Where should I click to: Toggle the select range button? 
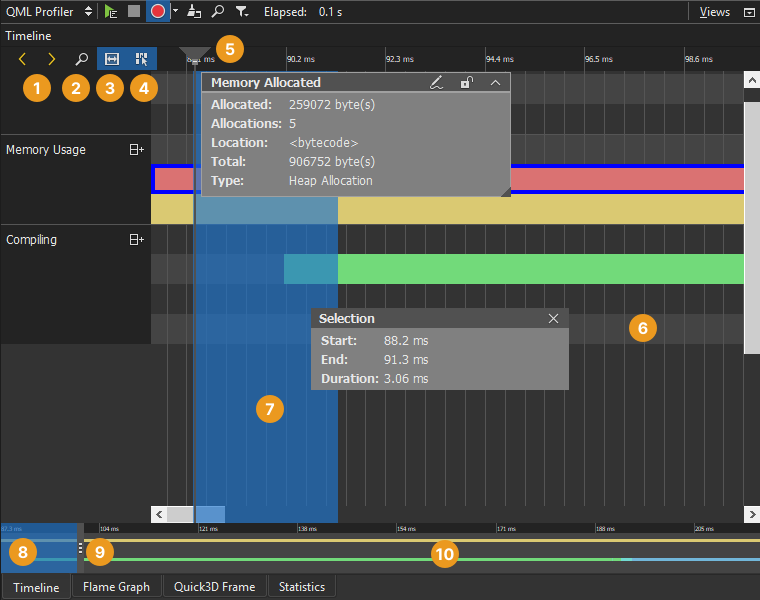click(x=112, y=59)
